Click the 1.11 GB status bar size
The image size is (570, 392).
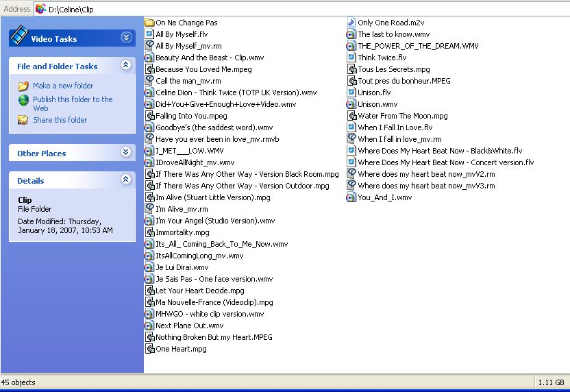pos(551,382)
